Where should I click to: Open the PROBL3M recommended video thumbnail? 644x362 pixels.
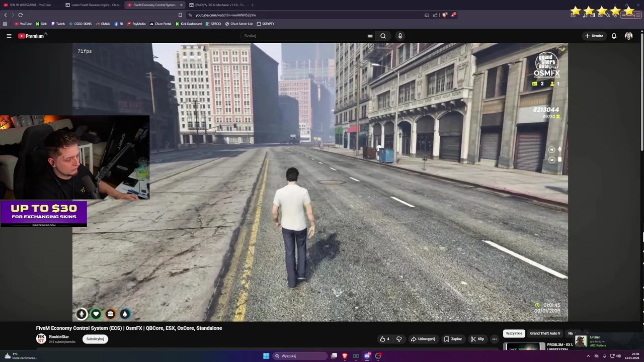point(524,346)
